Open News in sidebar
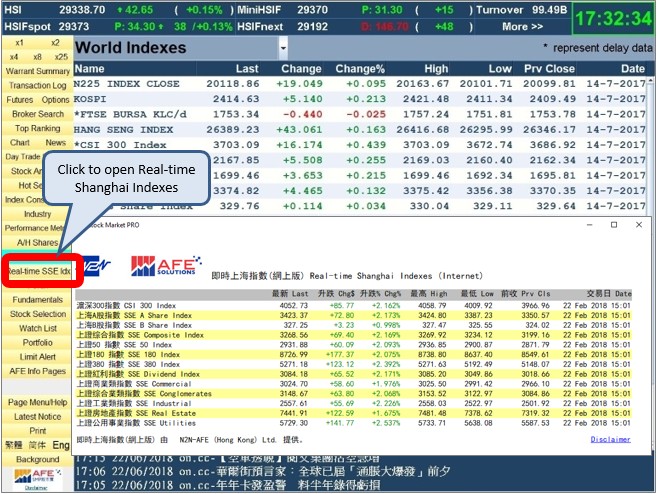The height and width of the screenshot is (494, 658). (x=55, y=142)
